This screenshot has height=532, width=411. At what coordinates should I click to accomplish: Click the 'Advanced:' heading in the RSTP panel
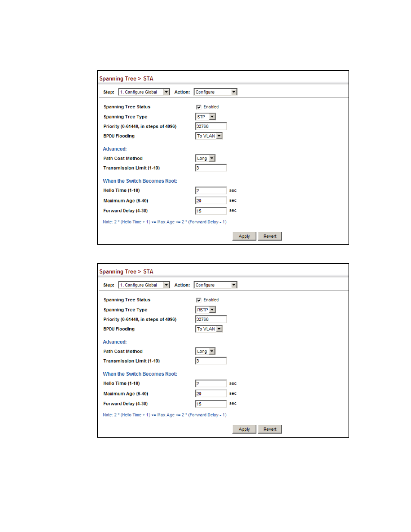click(115, 342)
